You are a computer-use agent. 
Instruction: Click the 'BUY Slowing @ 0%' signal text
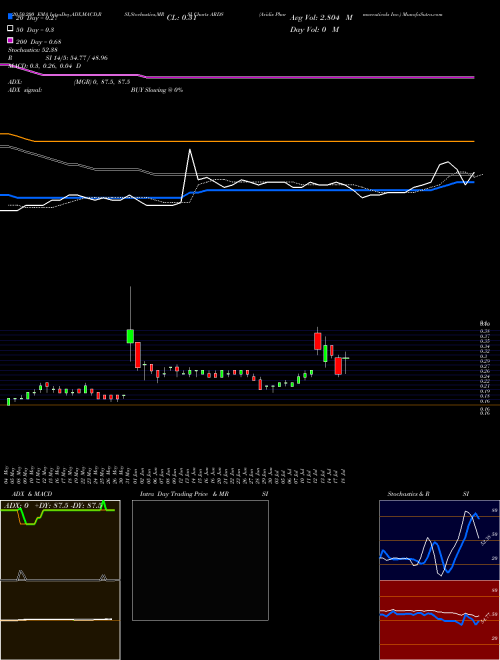tap(157, 90)
